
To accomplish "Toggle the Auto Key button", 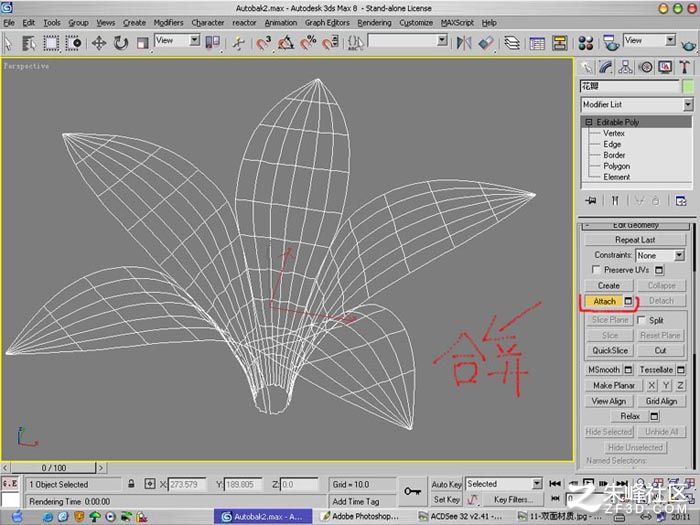I will 446,484.
